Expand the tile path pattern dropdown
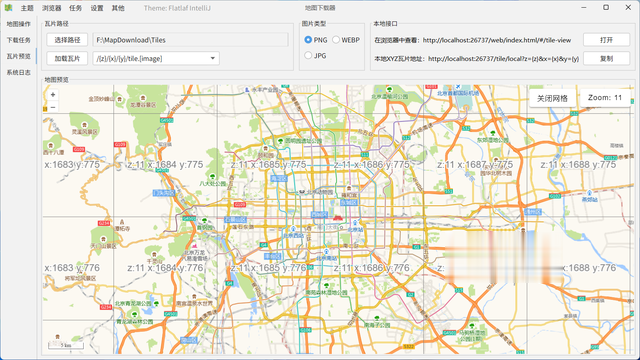Viewport: 640px width, 360px height. click(213, 58)
